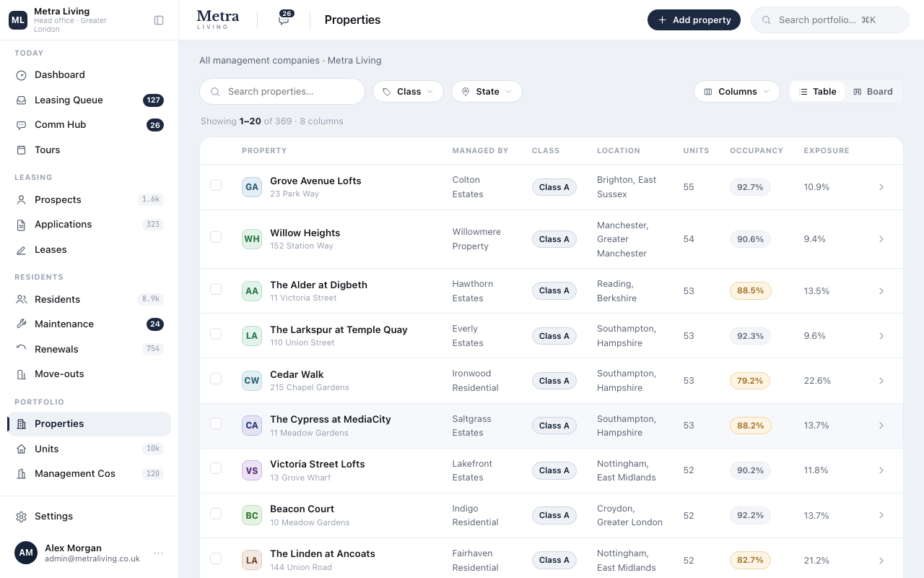This screenshot has width=924, height=578.
Task: Click the Prospects person icon
Action: pyautogui.click(x=21, y=200)
